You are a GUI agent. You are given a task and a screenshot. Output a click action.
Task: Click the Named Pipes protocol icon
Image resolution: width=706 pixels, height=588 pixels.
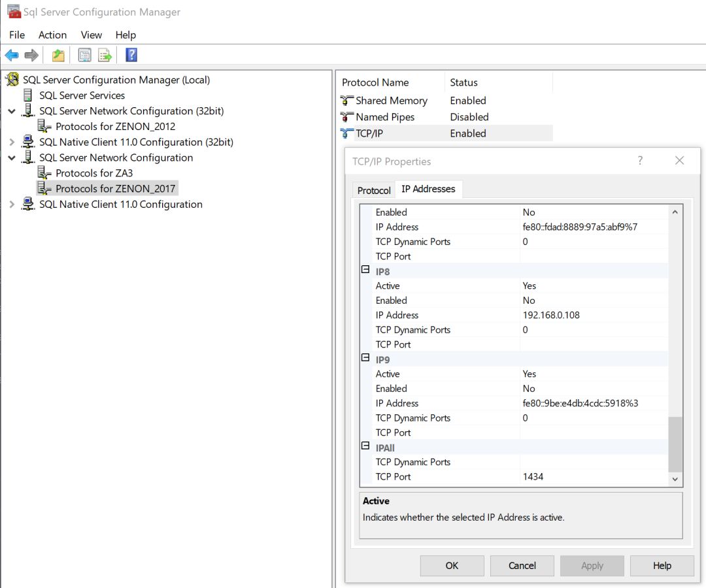coord(346,117)
